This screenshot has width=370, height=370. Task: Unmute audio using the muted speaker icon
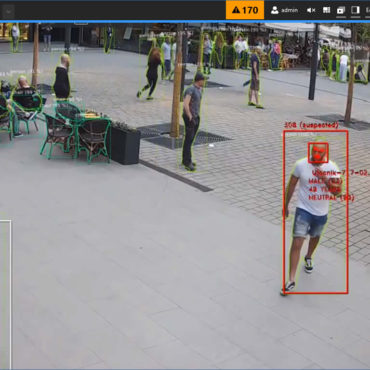tap(311, 10)
